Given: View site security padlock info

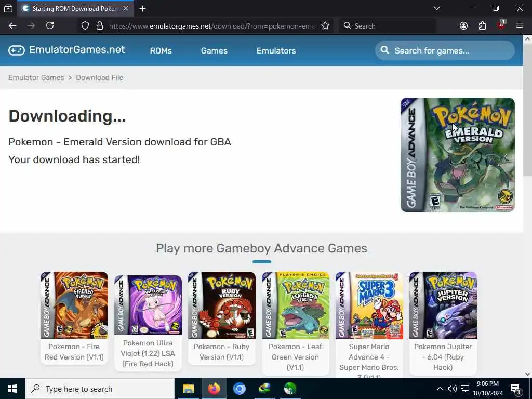Looking at the screenshot, I should [99, 26].
